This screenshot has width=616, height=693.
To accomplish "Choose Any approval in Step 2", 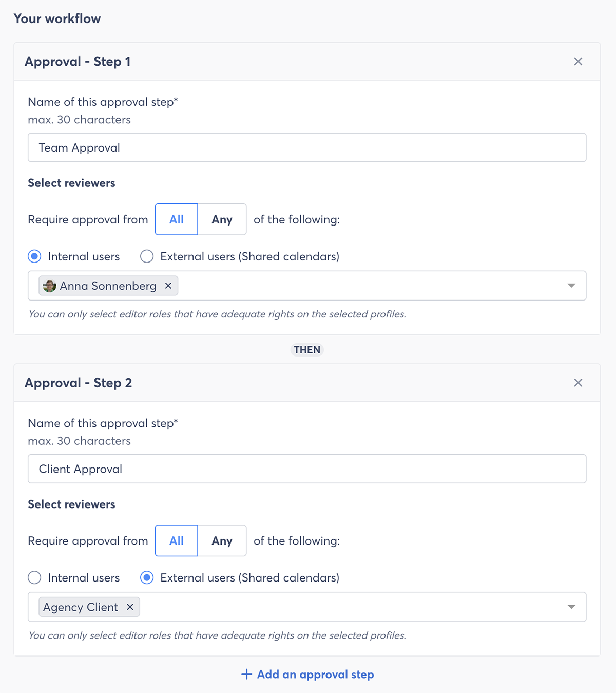I will click(x=222, y=540).
